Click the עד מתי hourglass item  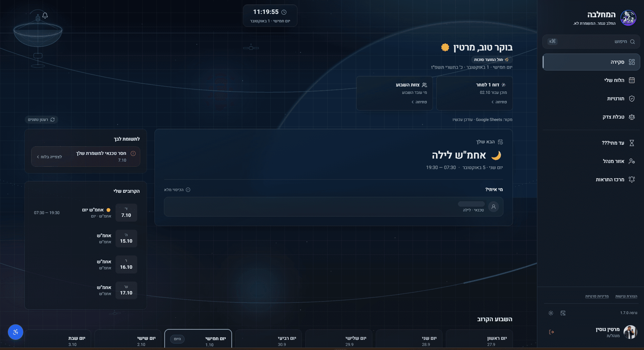[x=591, y=143]
